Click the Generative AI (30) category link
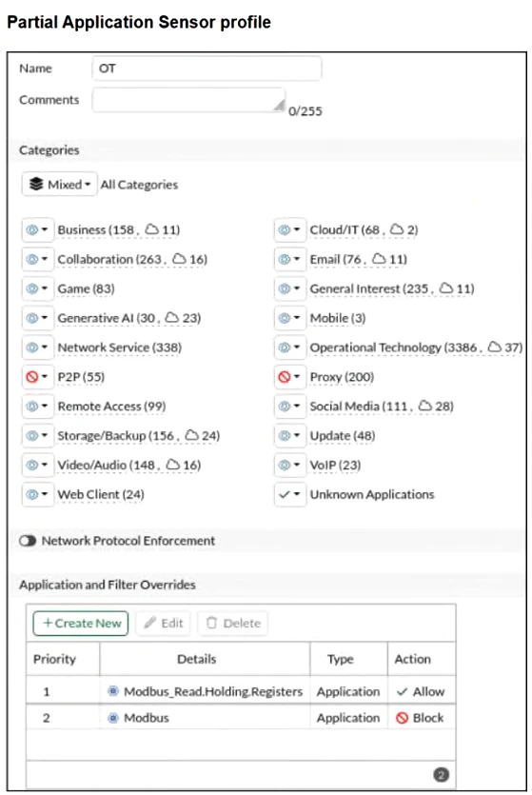 (x=129, y=318)
